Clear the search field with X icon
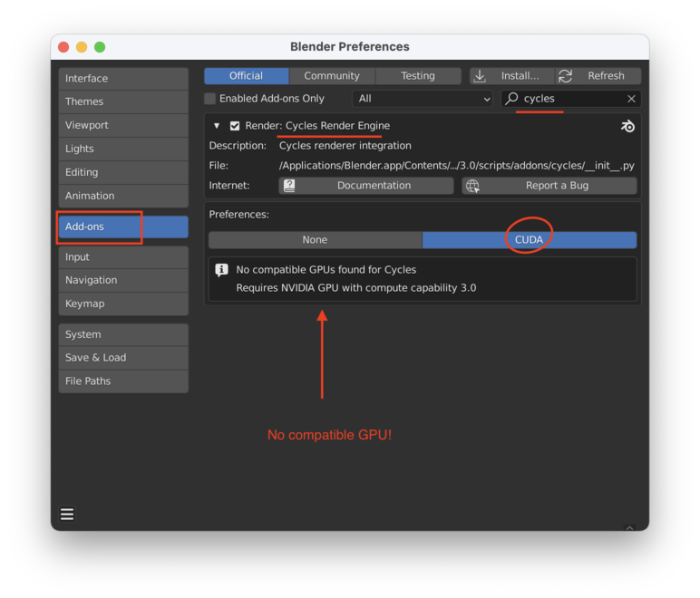700x598 pixels. point(631,99)
